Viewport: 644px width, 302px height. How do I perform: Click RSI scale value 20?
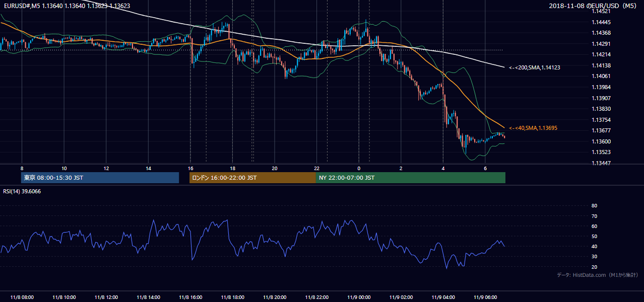coord(594,267)
